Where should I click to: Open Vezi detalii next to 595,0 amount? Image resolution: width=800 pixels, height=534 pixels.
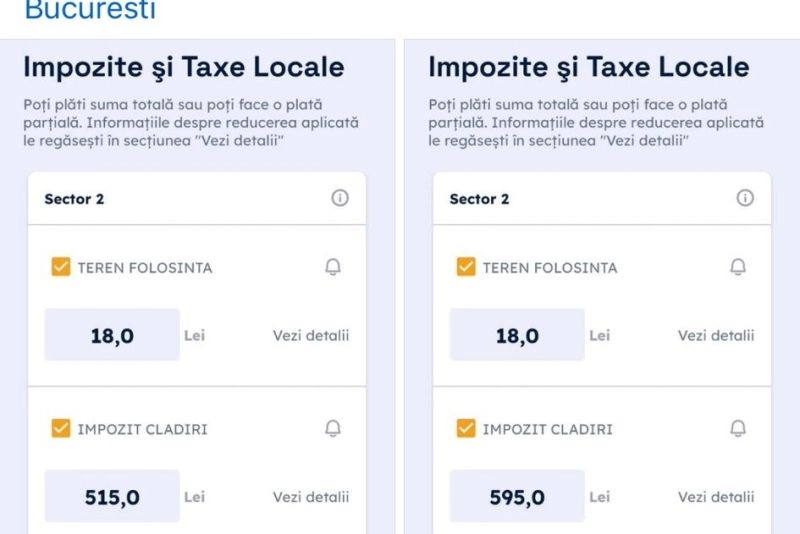716,497
